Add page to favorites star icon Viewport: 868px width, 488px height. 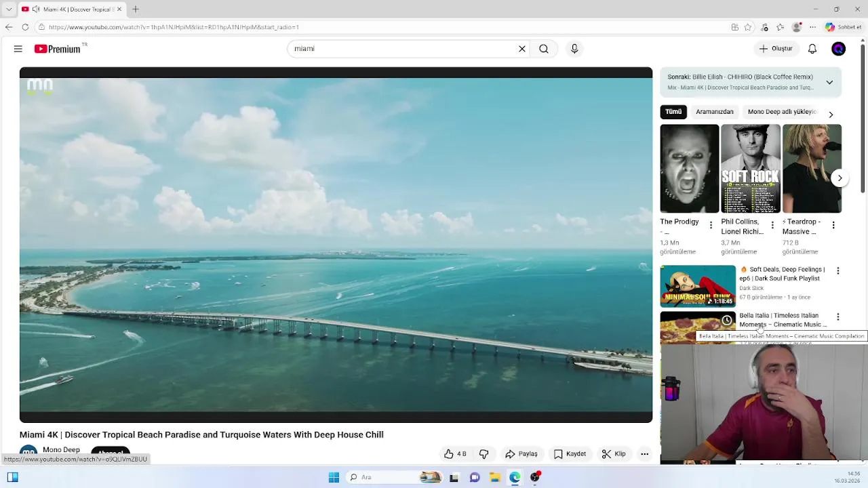[748, 27]
